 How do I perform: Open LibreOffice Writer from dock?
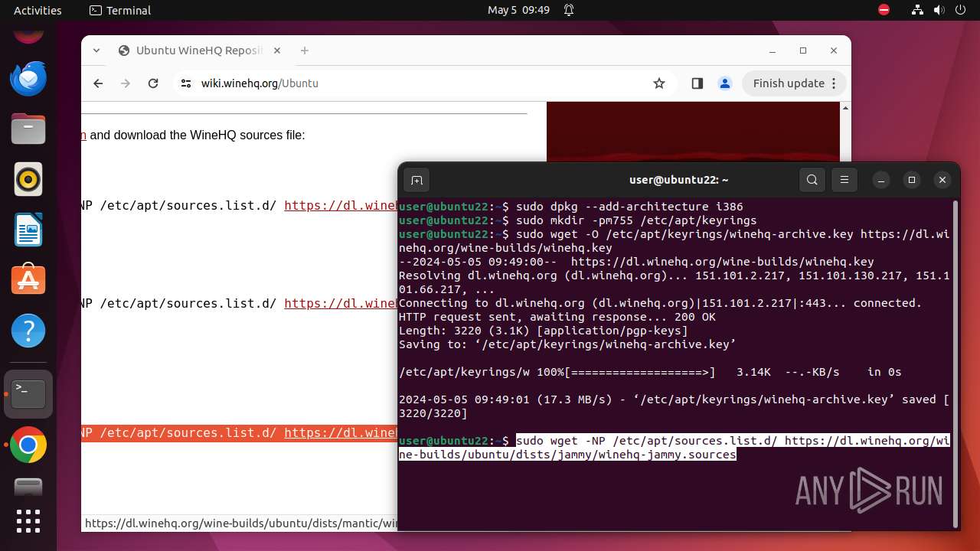pos(28,230)
